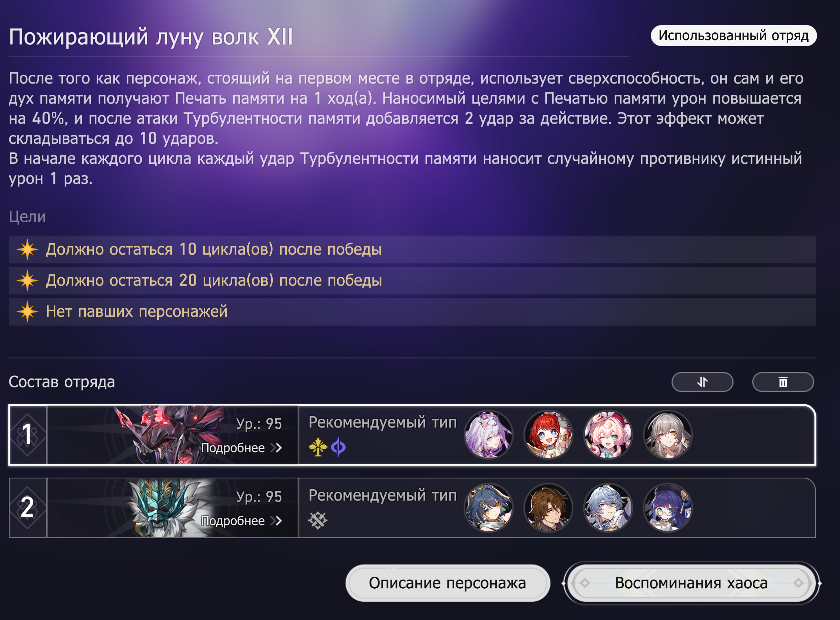Select the purple-haired character portrait in team 1
The height and width of the screenshot is (620, 840).
(x=488, y=435)
